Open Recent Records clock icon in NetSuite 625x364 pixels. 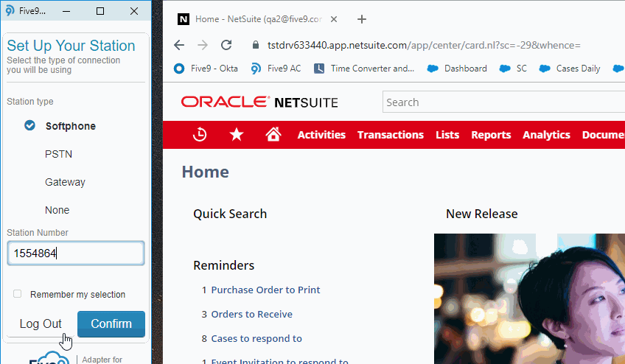pyautogui.click(x=200, y=135)
